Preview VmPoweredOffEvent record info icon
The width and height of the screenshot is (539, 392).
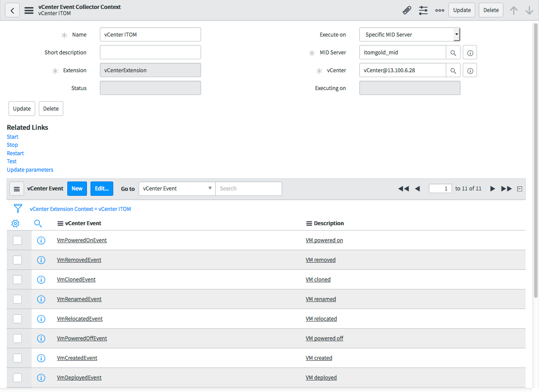[x=41, y=338]
